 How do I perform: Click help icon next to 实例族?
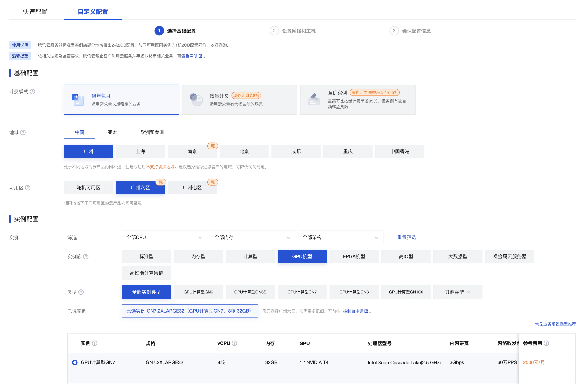tap(86, 257)
